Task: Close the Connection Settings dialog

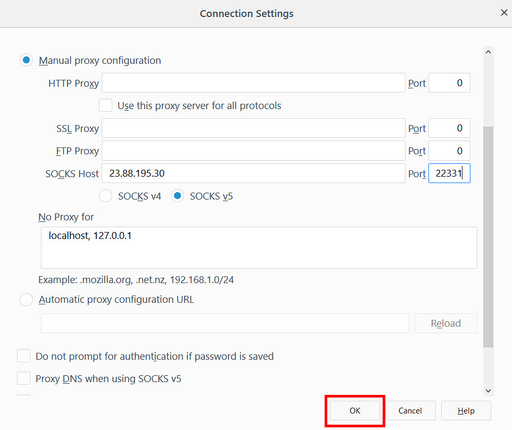Action: tap(504, 13)
